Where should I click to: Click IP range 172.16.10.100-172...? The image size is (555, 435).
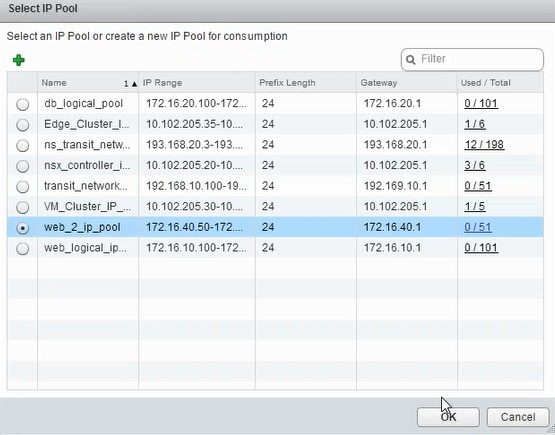point(196,247)
